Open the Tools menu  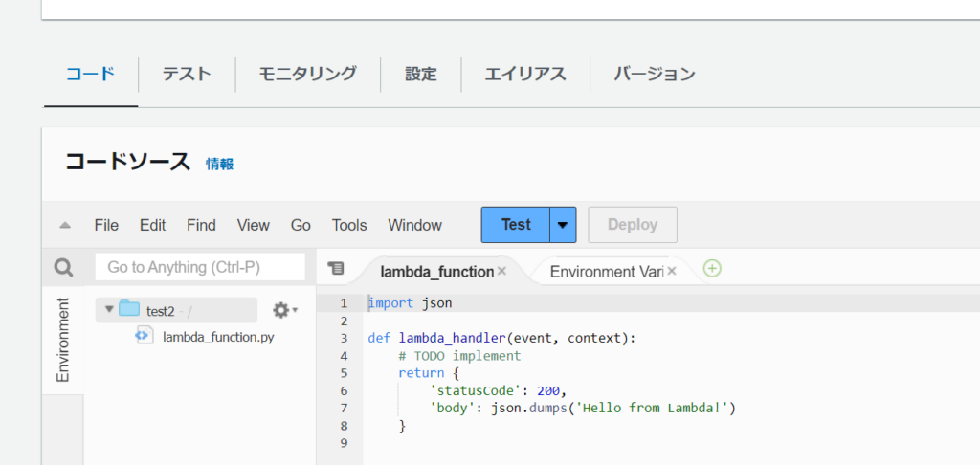point(349,225)
